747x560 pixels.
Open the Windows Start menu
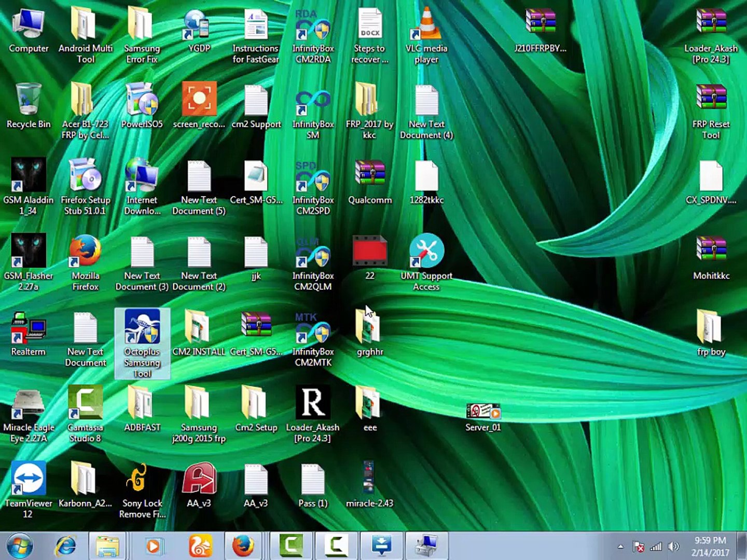point(20,545)
